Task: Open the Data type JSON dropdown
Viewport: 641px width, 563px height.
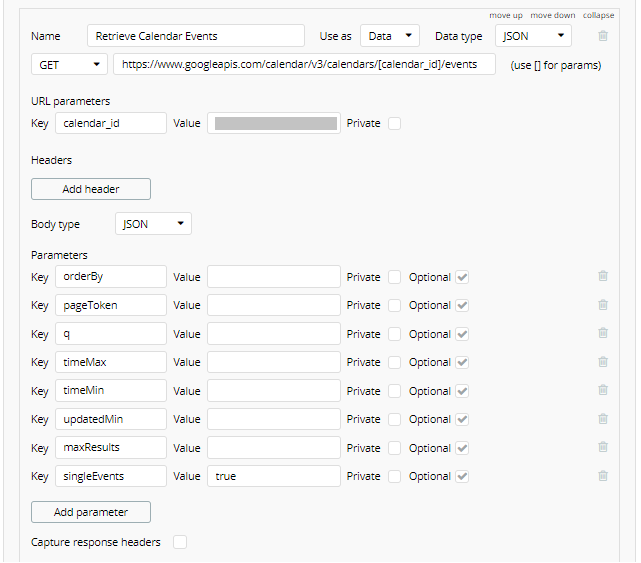Action: (533, 36)
